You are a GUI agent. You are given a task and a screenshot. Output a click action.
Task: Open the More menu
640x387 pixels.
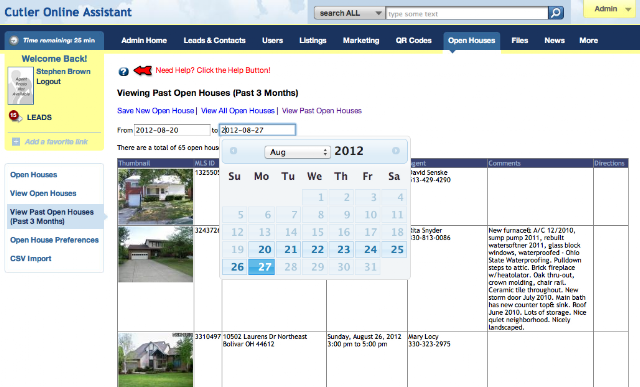point(589,40)
